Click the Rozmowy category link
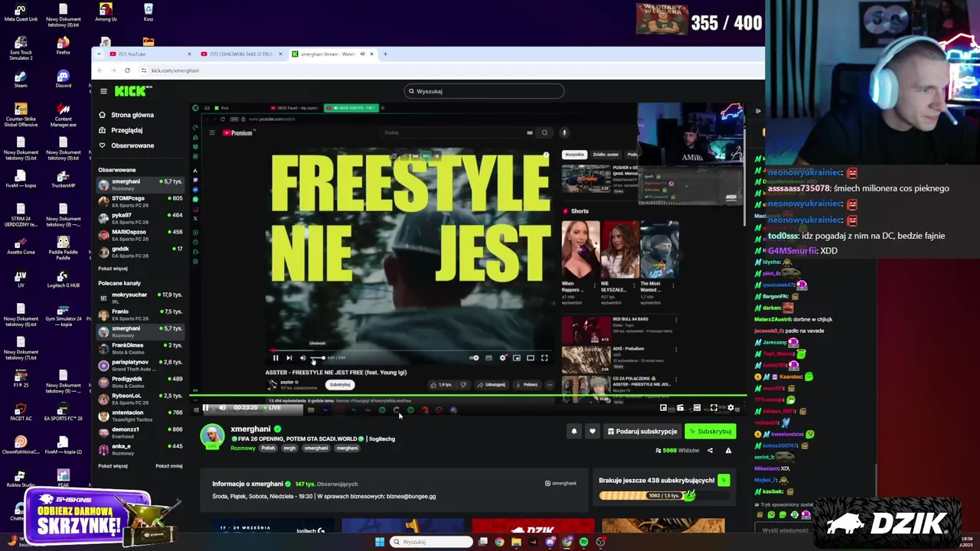Image resolution: width=980 pixels, height=551 pixels. click(x=243, y=448)
